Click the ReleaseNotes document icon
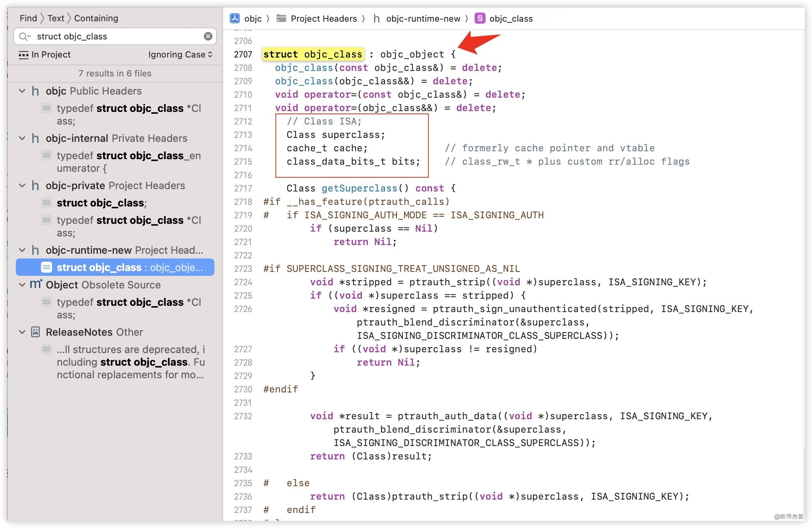Screen dimensions: 812x528 tap(35, 332)
